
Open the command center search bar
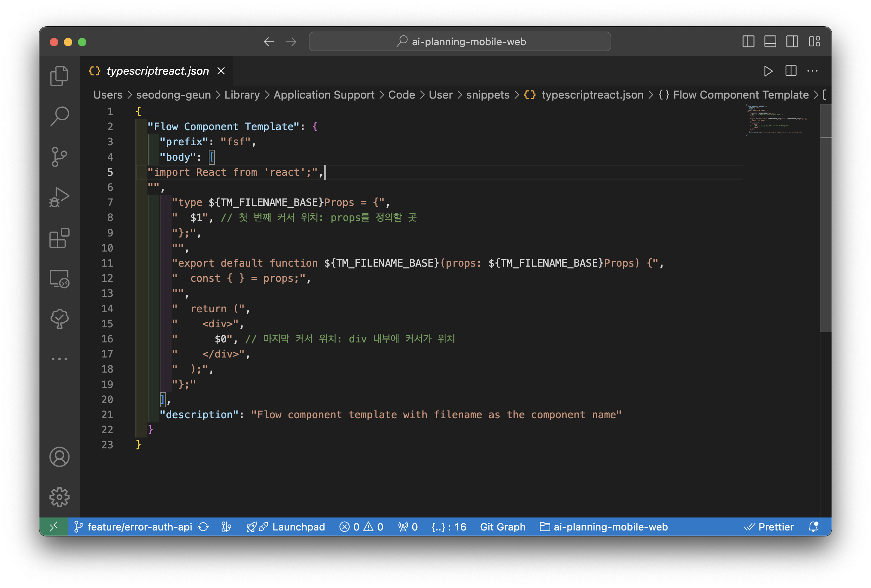click(459, 42)
